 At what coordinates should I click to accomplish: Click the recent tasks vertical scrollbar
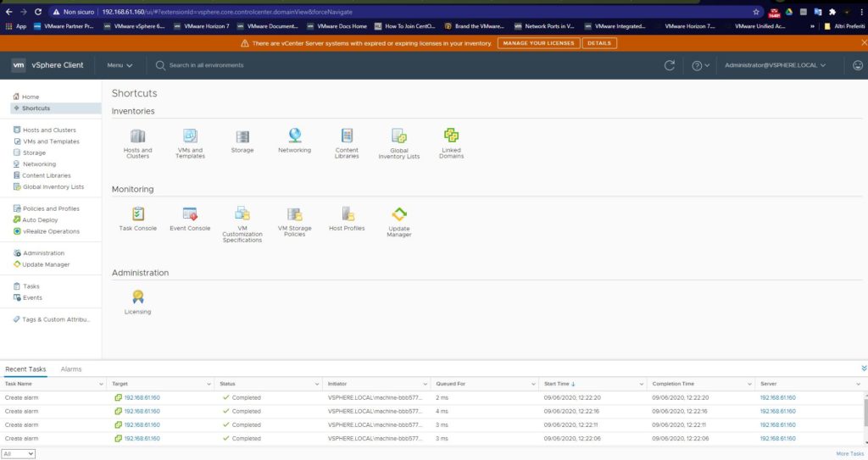coord(865,413)
